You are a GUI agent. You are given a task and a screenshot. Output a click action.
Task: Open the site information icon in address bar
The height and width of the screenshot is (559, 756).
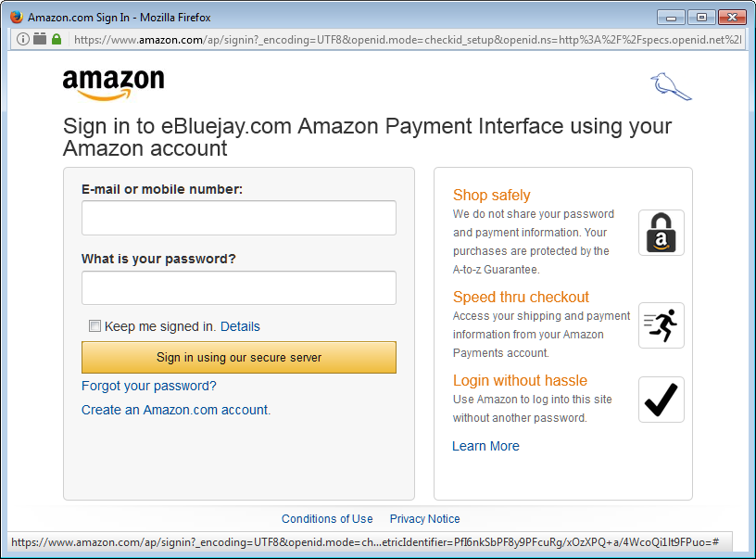pos(22,39)
